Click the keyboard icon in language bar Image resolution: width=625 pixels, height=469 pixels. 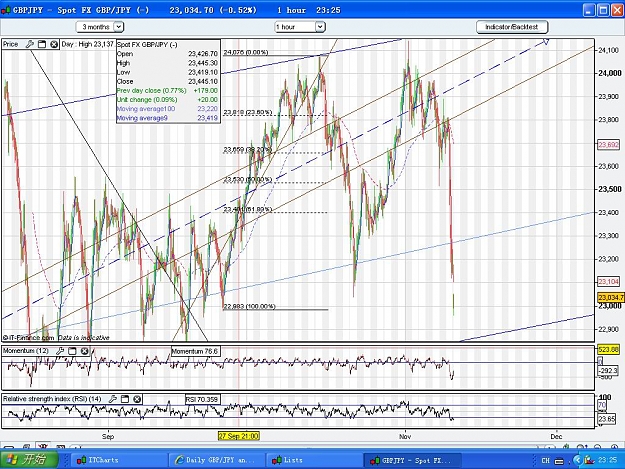560,461
